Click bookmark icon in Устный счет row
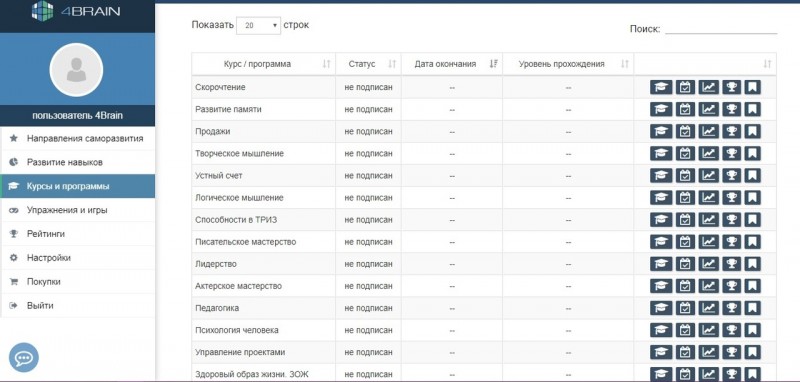800x382 pixels. [752, 175]
